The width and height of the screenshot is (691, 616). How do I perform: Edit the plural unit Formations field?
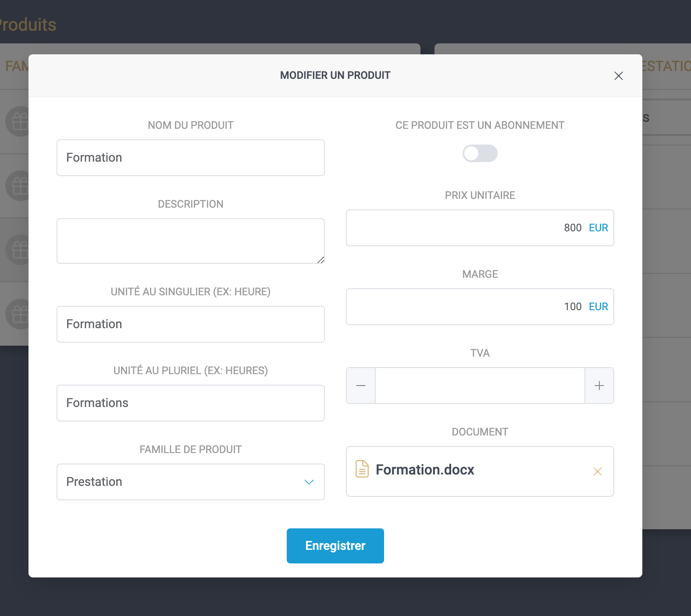[190, 403]
